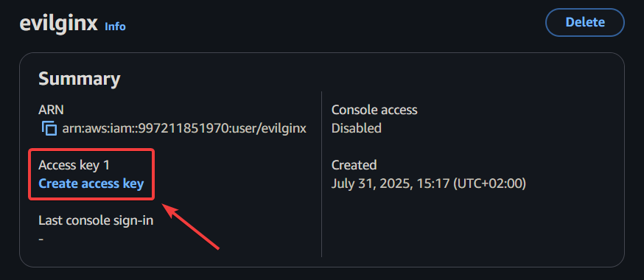
Task: Click the Created field label
Action: pos(354,165)
